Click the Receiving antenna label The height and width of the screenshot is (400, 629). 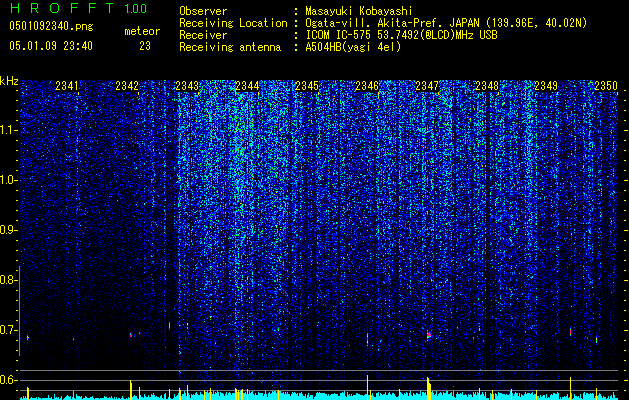pos(230,47)
